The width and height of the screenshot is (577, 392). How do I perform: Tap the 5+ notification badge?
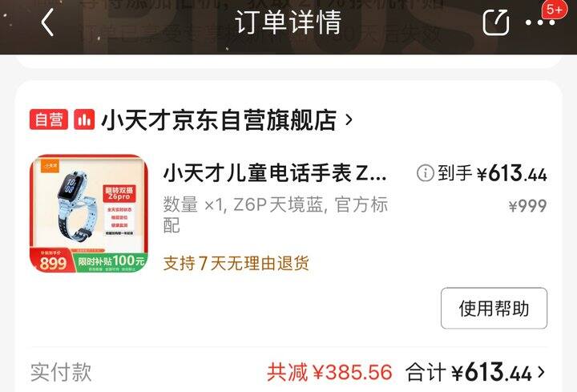[555, 9]
